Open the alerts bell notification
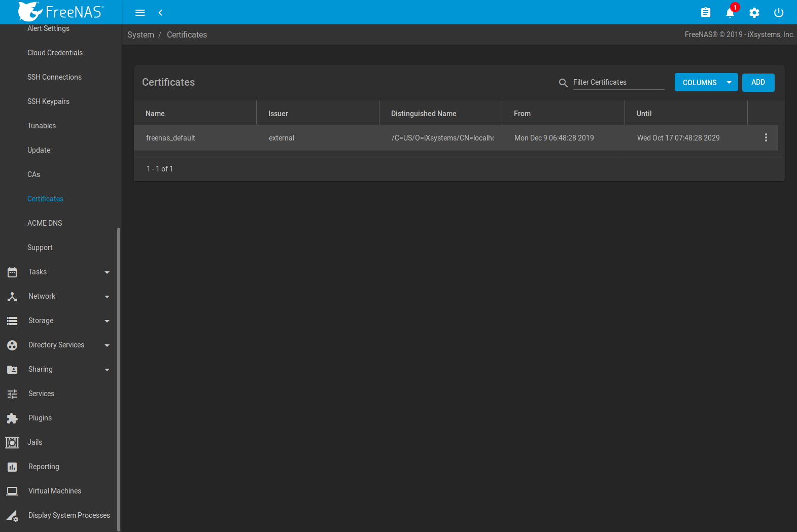This screenshot has width=797, height=532. pos(730,13)
